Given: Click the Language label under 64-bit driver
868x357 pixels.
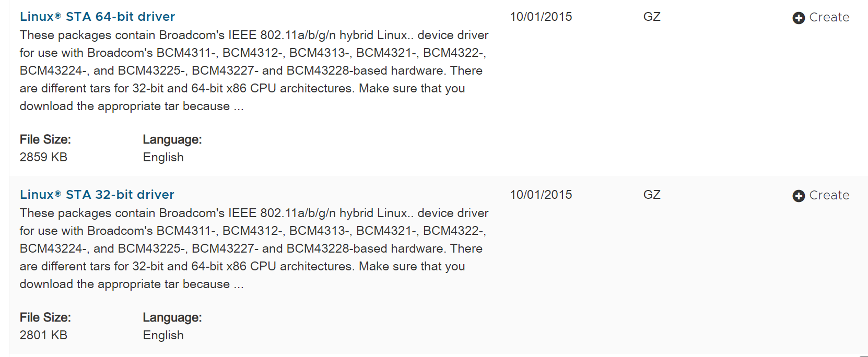Looking at the screenshot, I should tap(172, 139).
